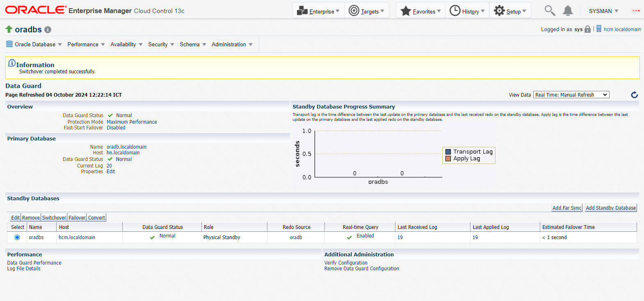The image size is (644, 301).
Task: Click the Oracle Enterprise Manager logo
Action: (95, 10)
